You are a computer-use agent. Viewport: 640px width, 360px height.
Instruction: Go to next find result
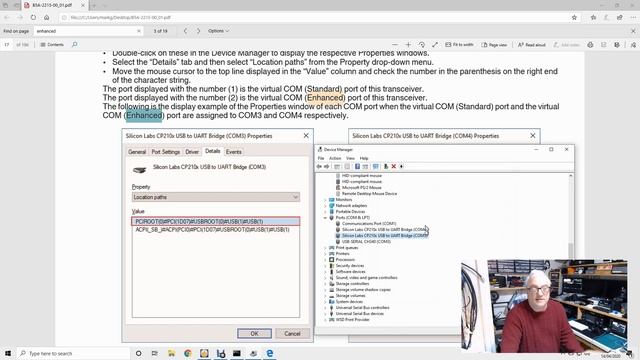[198, 31]
